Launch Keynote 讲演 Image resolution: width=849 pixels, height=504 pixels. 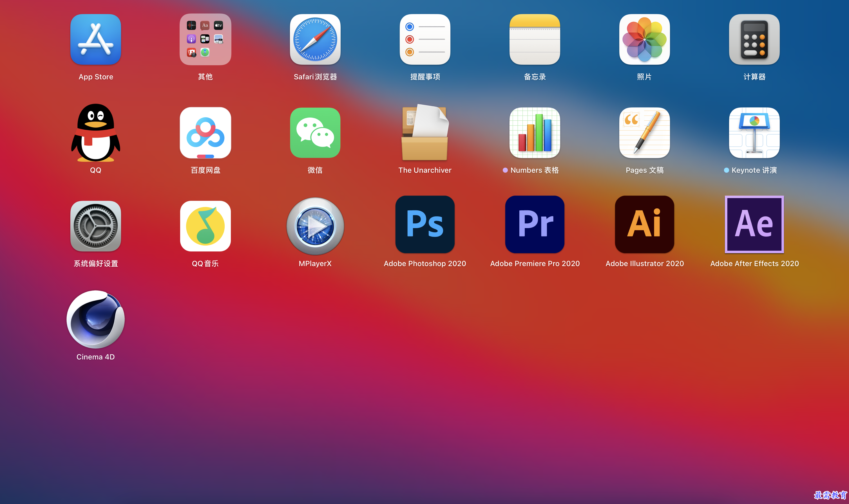754,133
